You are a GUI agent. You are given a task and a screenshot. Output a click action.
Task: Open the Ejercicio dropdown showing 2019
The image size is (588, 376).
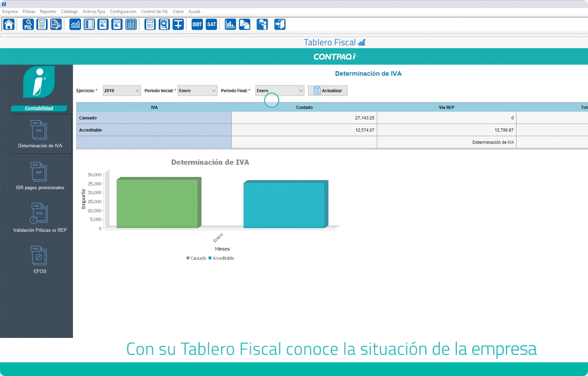(121, 90)
